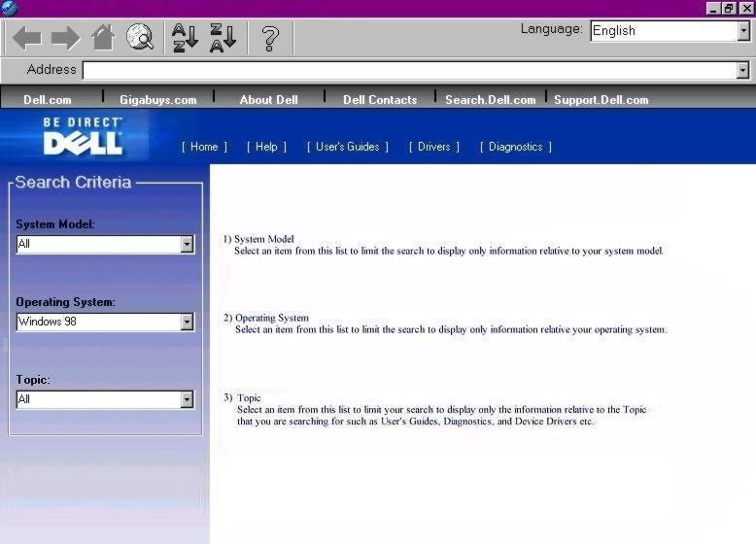Expand the System Model dropdown

coord(187,245)
